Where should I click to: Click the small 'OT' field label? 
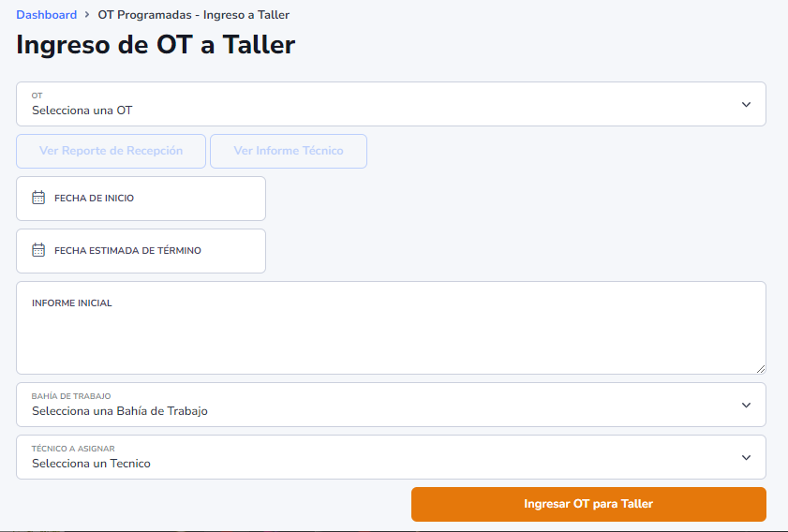37,96
